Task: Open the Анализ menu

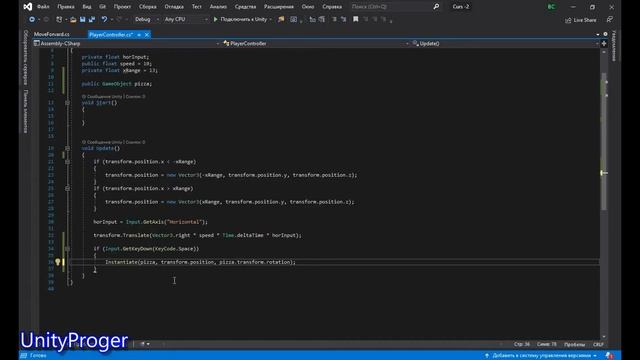Action: pos(218,7)
